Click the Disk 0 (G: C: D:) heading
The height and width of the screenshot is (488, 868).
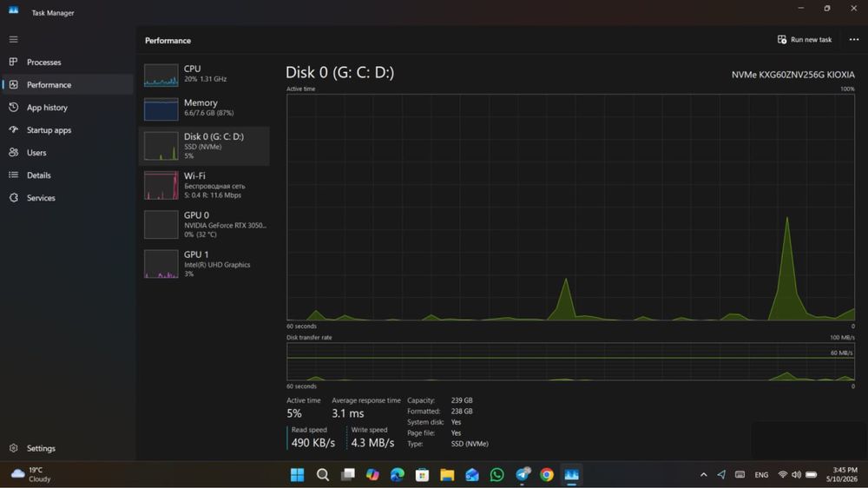click(340, 73)
